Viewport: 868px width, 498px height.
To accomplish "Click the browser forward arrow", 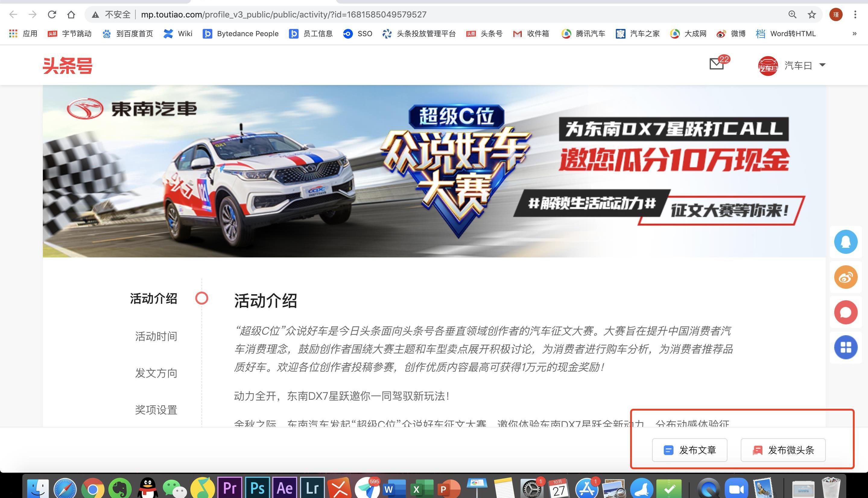I will pyautogui.click(x=33, y=14).
